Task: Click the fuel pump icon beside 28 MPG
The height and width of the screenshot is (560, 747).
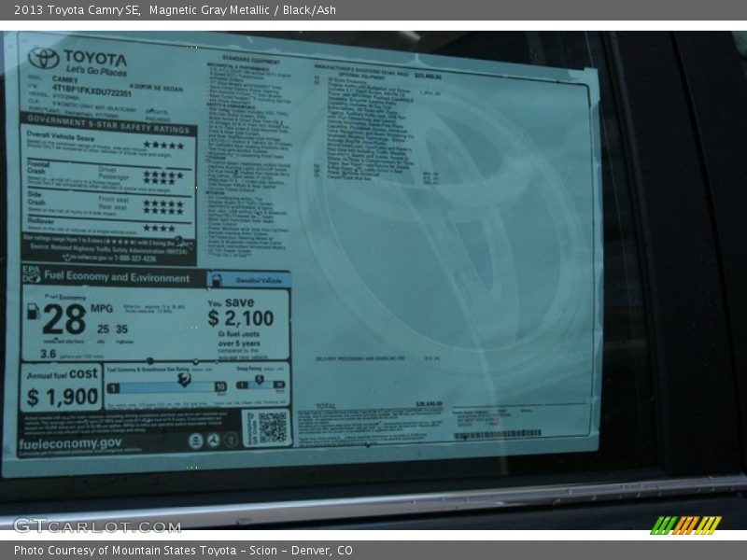Action: pos(34,313)
